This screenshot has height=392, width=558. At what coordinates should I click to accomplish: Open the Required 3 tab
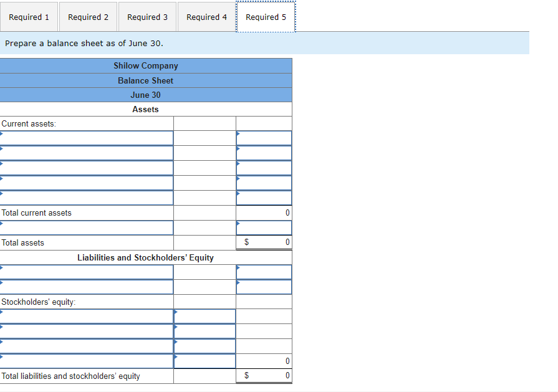(147, 17)
